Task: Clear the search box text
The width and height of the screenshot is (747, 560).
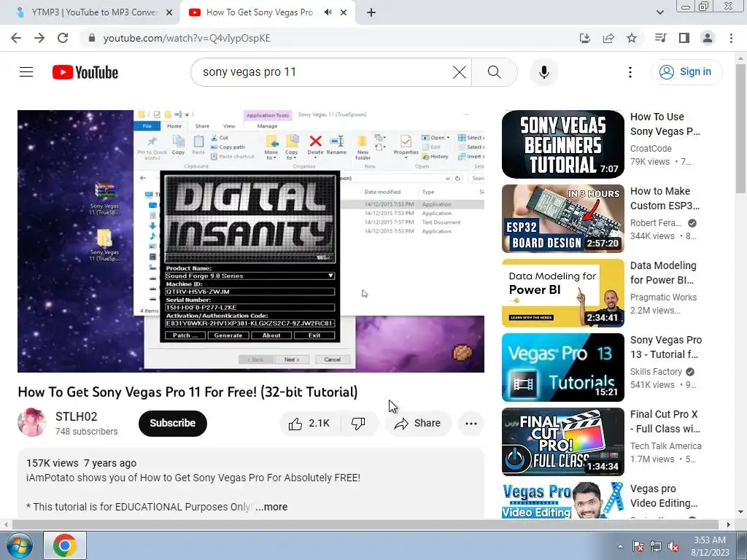Action: click(460, 72)
